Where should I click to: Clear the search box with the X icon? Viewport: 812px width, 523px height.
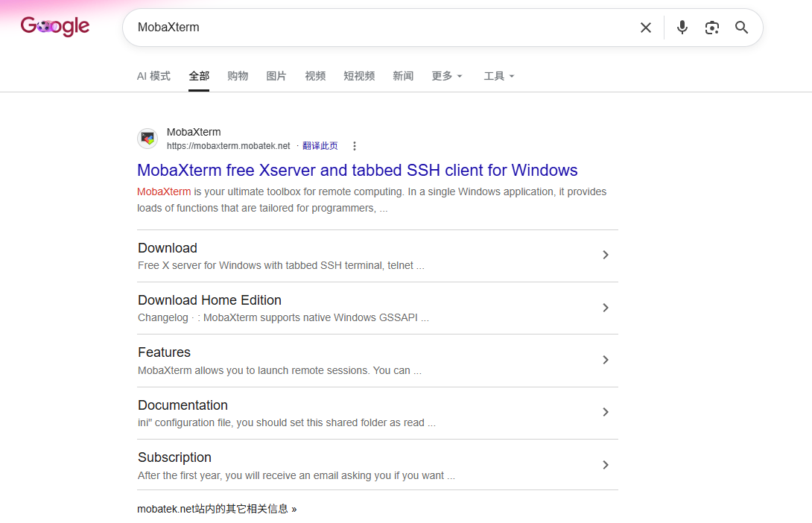click(645, 28)
